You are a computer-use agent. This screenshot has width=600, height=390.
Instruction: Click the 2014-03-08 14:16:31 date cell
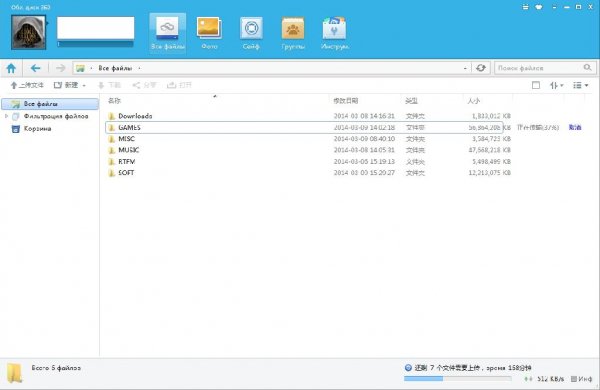pos(364,116)
